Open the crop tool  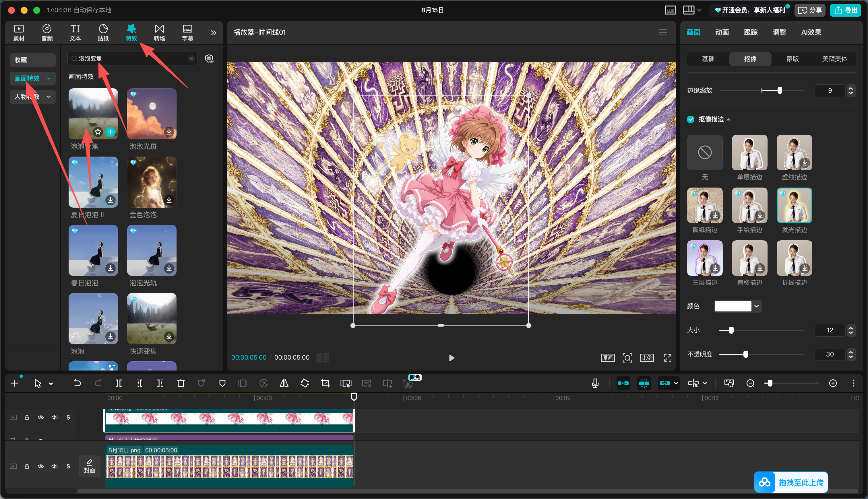[x=325, y=383]
